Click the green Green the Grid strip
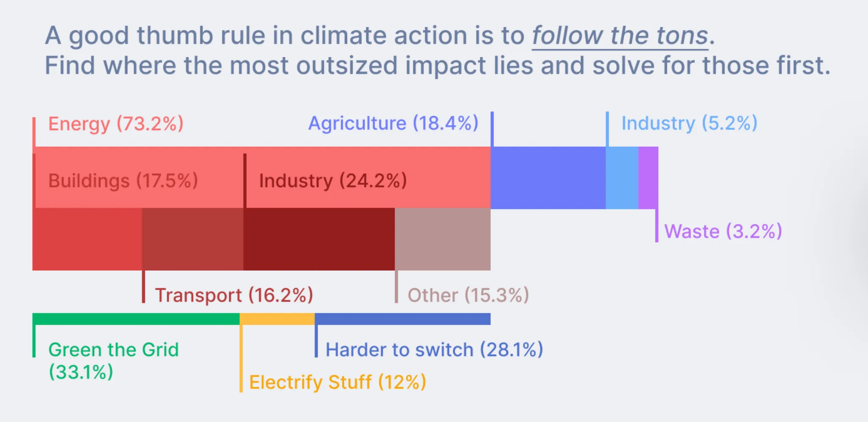 [x=136, y=319]
